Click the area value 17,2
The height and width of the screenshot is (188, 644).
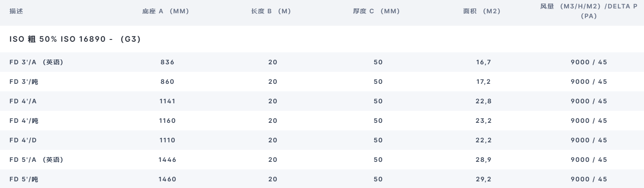click(481, 82)
